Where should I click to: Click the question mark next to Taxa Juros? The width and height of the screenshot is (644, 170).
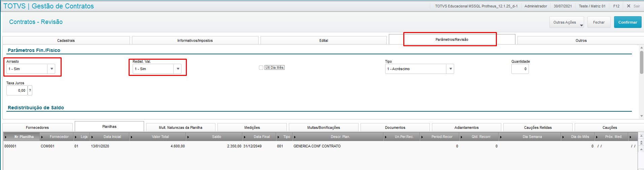point(30,90)
